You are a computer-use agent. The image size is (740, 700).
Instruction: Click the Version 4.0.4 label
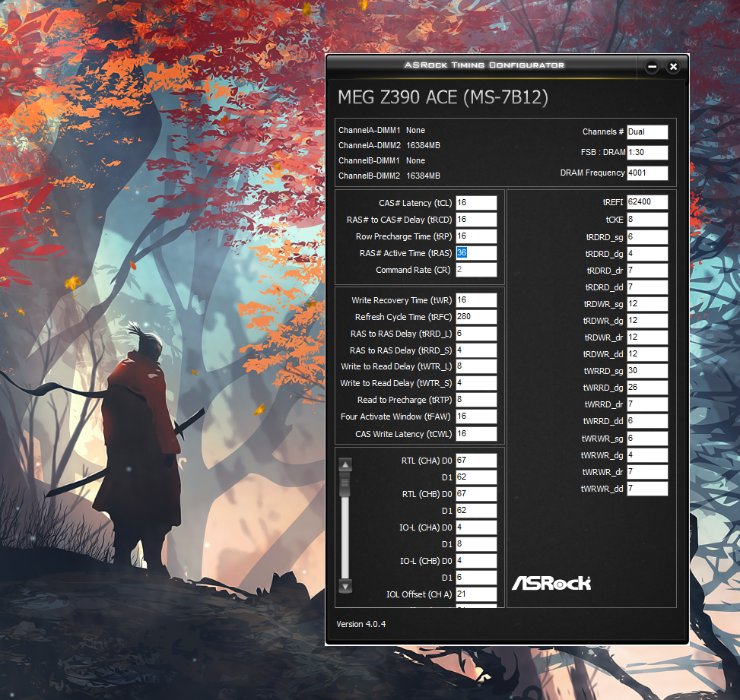[x=361, y=624]
